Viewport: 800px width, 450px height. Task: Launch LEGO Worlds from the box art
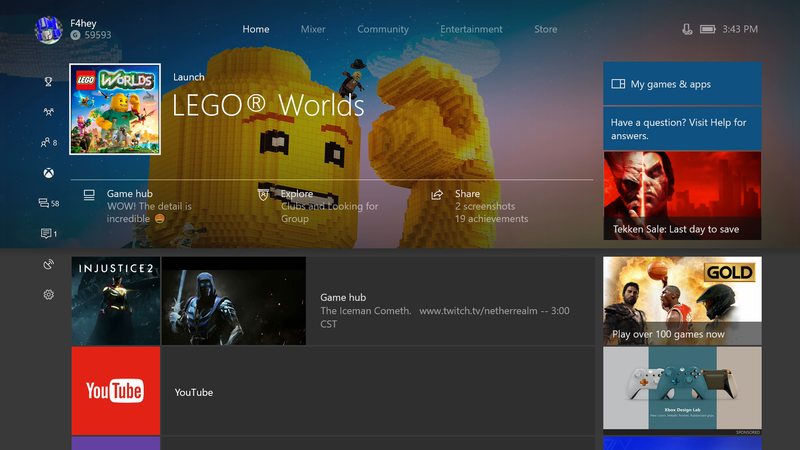tap(115, 109)
